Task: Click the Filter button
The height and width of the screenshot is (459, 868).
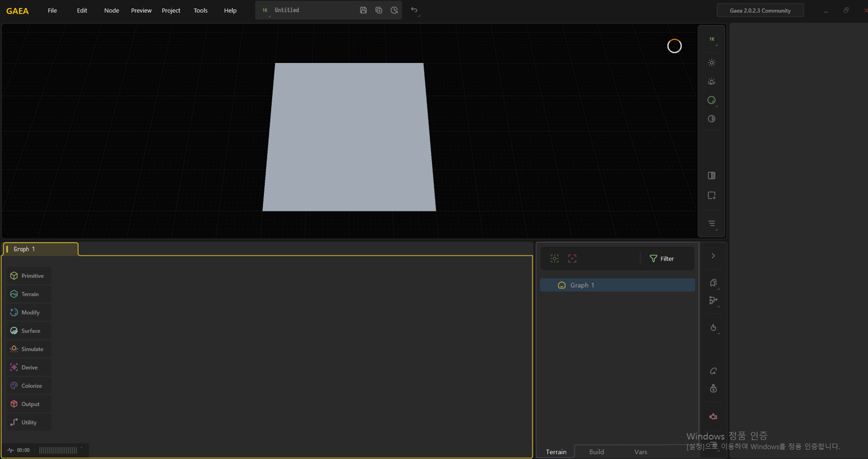Action: [662, 259]
